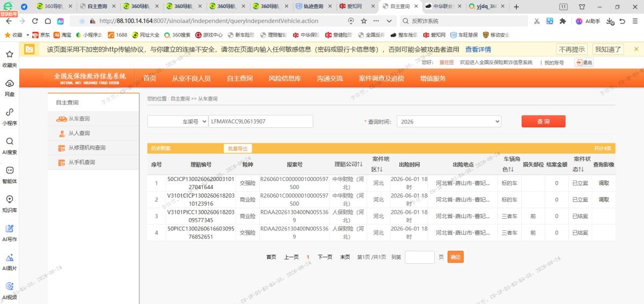
Task: Open the browser home page icon
Action: coord(48,21)
